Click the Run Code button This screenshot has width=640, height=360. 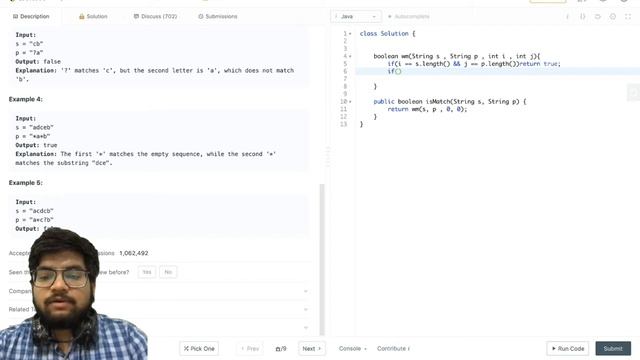pyautogui.click(x=568, y=349)
